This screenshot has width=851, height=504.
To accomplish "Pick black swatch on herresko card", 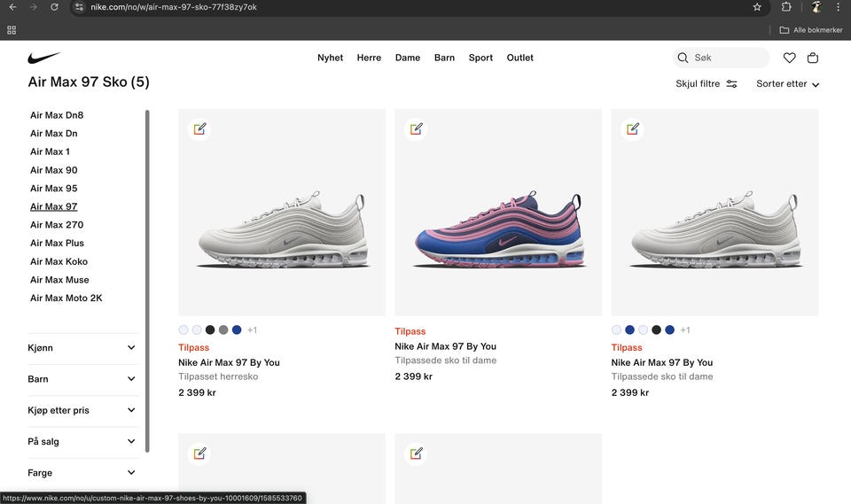I will [x=210, y=330].
